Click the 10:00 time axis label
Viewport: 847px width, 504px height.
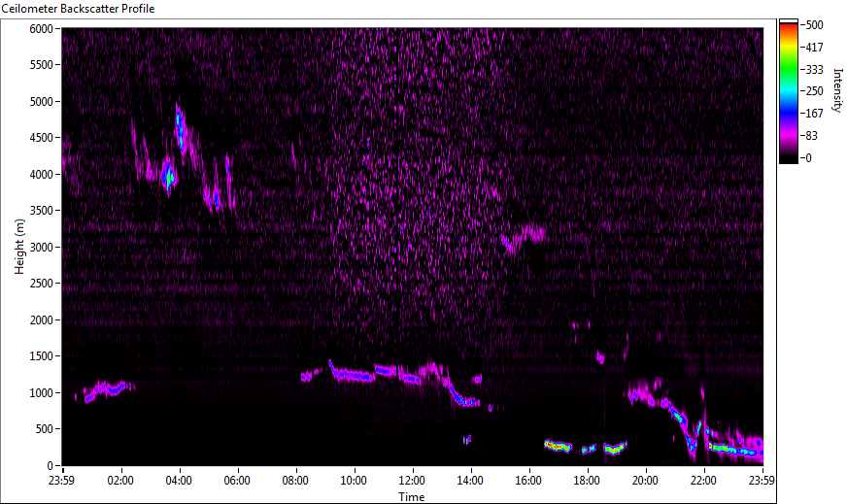[x=354, y=481]
